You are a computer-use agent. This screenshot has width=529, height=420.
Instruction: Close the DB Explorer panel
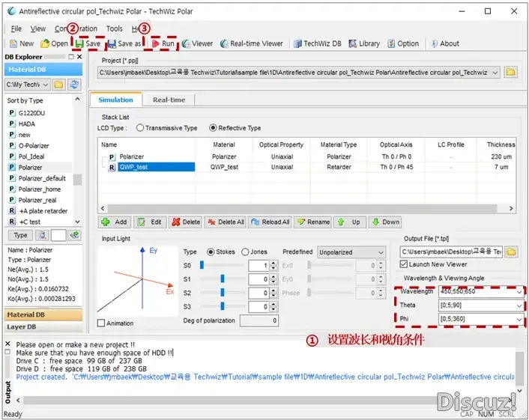[79, 57]
